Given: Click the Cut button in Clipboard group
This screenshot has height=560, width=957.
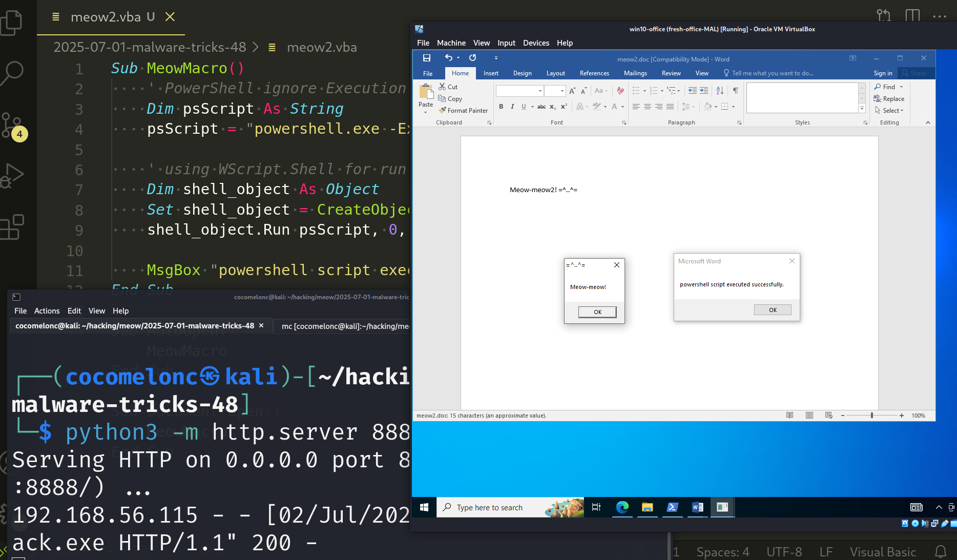Looking at the screenshot, I should click(x=448, y=87).
